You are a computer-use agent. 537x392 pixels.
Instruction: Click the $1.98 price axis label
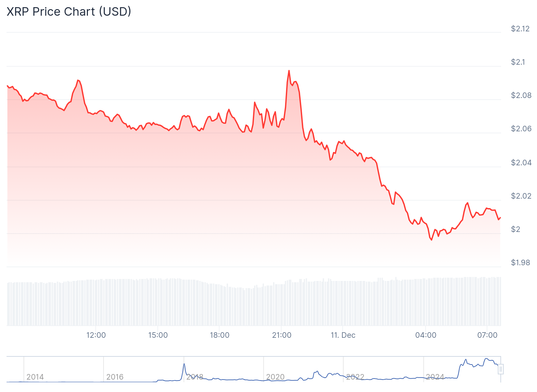click(520, 263)
